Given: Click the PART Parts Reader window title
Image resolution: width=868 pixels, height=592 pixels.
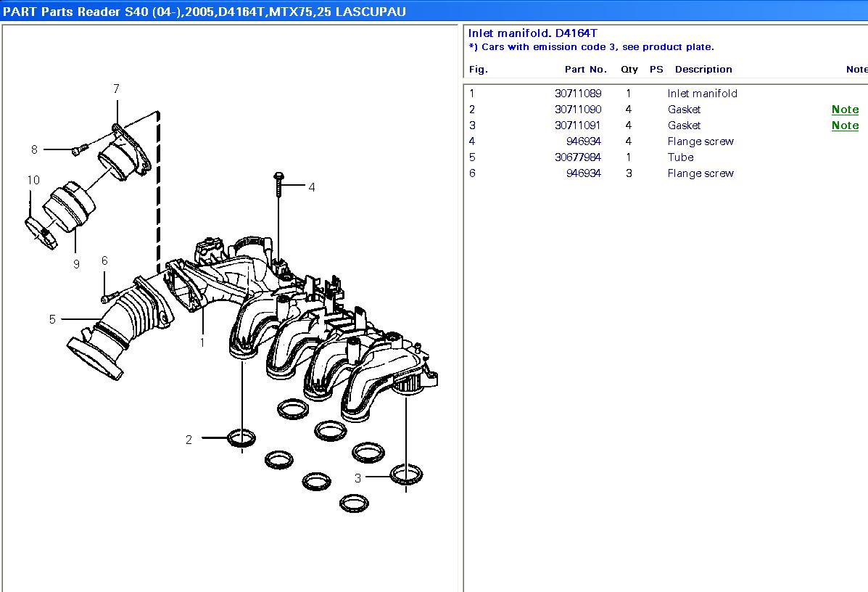Looking at the screenshot, I should (x=204, y=12).
